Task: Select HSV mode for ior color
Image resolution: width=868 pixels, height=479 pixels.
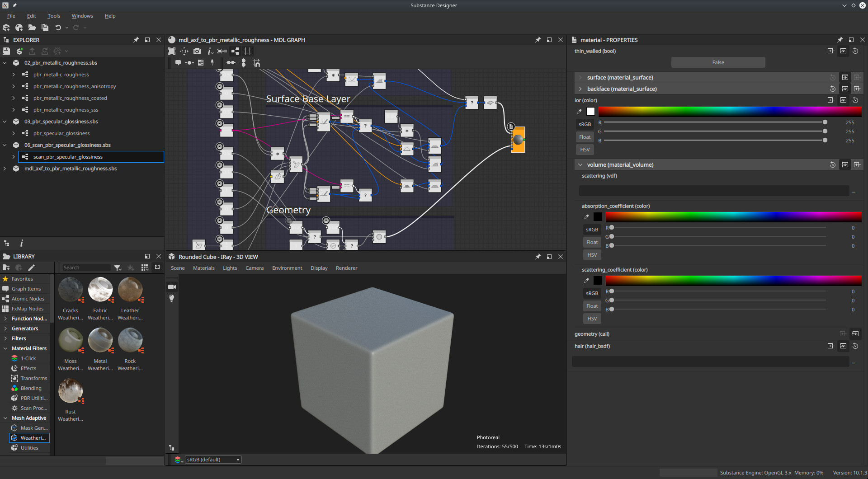Action: pyautogui.click(x=585, y=150)
